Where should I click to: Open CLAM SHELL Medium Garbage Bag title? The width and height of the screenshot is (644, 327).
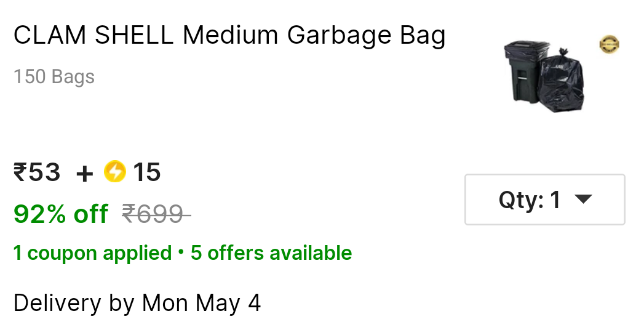pos(229,36)
